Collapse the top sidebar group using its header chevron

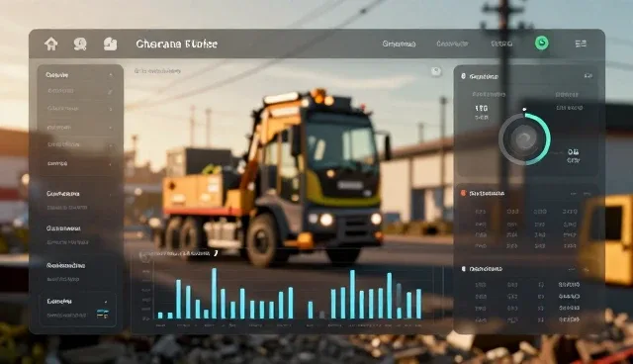pos(111,75)
